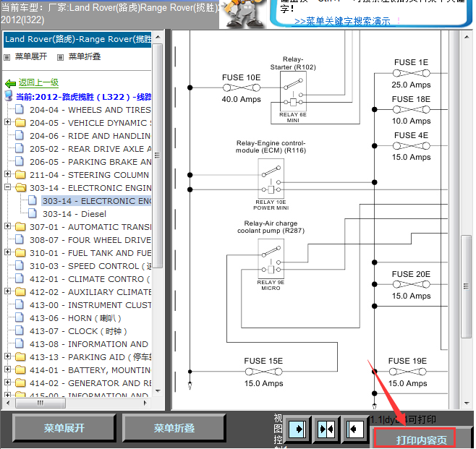Click the view control left-arrow icon
This screenshot has width=476, height=449.
pyautogui.click(x=355, y=429)
